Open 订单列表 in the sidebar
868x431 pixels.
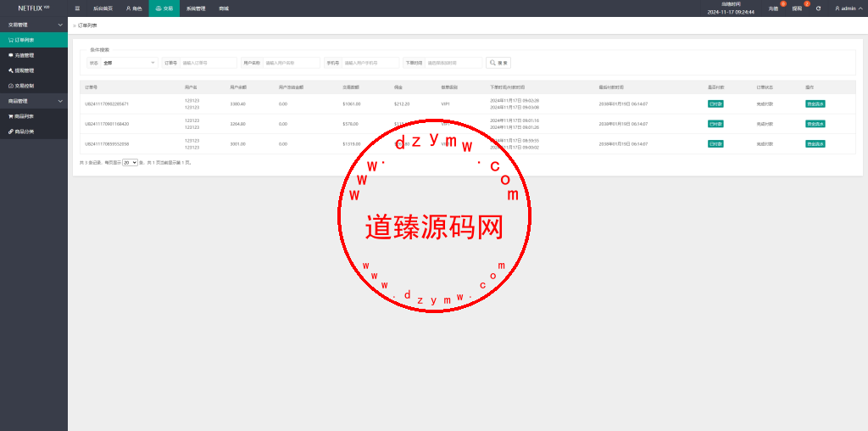34,40
